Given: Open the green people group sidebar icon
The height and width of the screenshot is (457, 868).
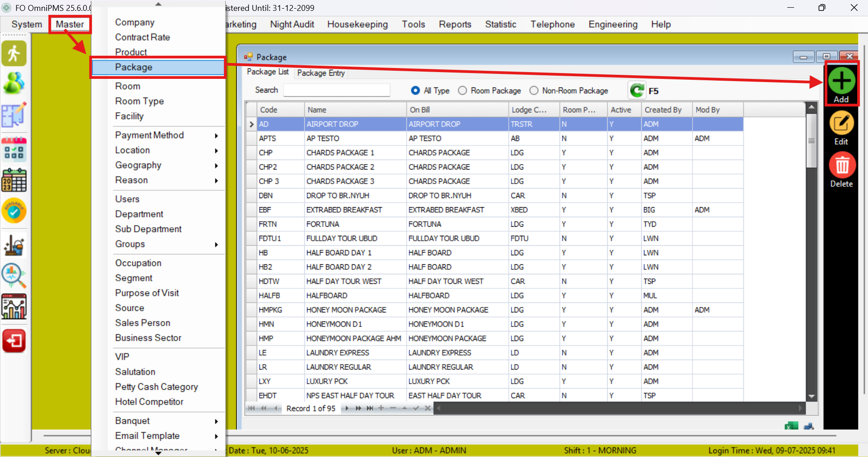Looking at the screenshot, I should (14, 83).
